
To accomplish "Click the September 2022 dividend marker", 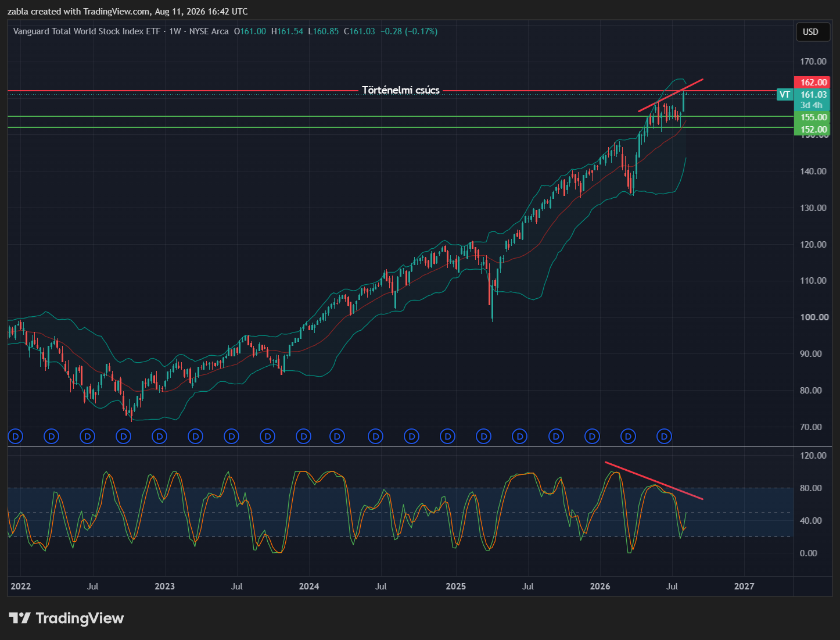I will pyautogui.click(x=123, y=436).
